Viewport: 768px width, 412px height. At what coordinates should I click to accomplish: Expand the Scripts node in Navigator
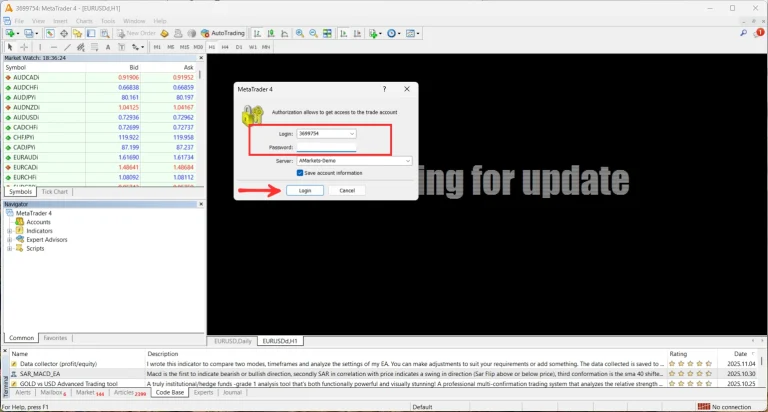pyautogui.click(x=9, y=248)
